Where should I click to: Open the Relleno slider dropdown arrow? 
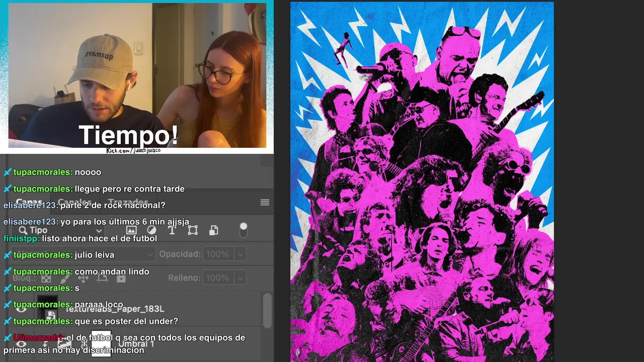(240, 278)
